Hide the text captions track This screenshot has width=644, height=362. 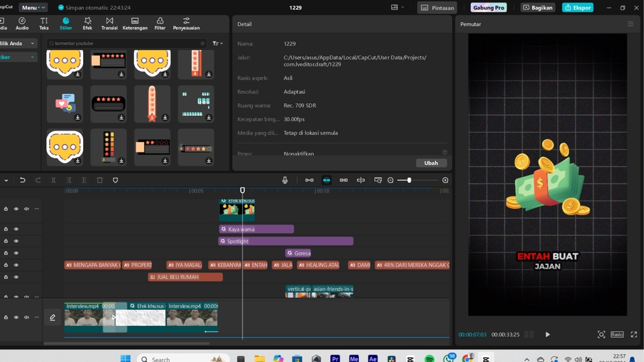16,265
